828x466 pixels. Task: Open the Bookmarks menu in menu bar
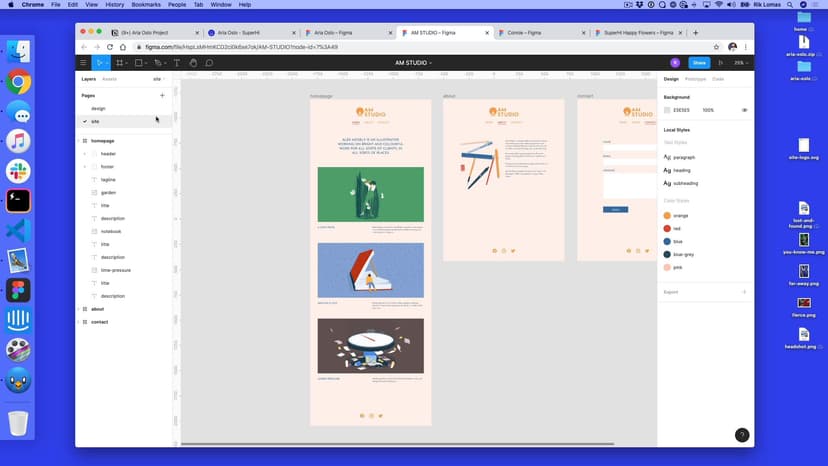coord(146,5)
